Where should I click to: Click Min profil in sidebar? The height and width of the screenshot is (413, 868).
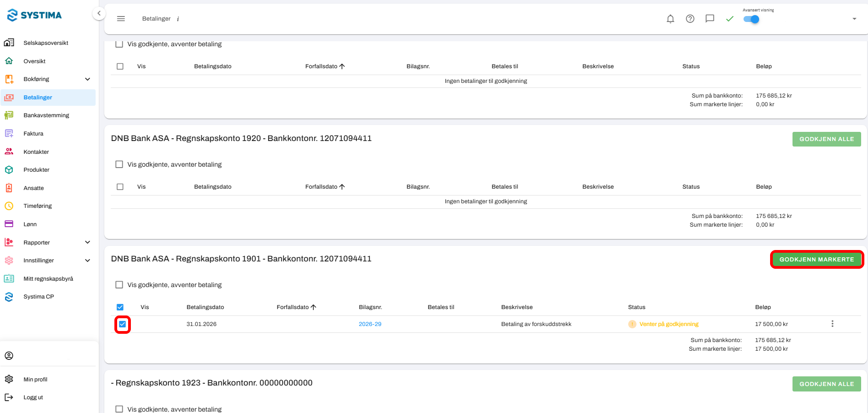click(35, 380)
